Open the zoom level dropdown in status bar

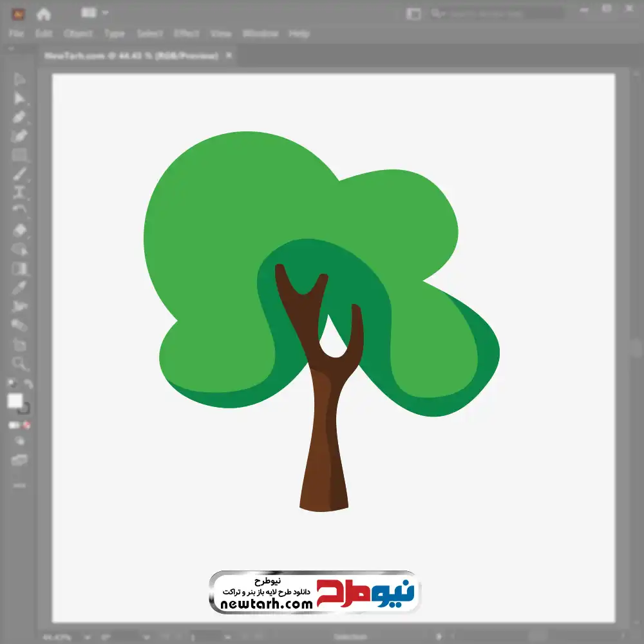pyautogui.click(x=87, y=638)
